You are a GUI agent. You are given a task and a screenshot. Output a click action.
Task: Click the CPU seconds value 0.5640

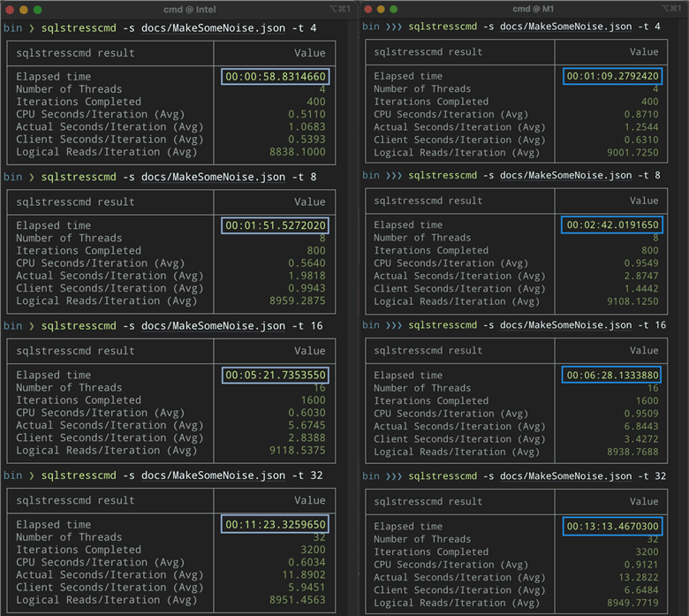(307, 263)
